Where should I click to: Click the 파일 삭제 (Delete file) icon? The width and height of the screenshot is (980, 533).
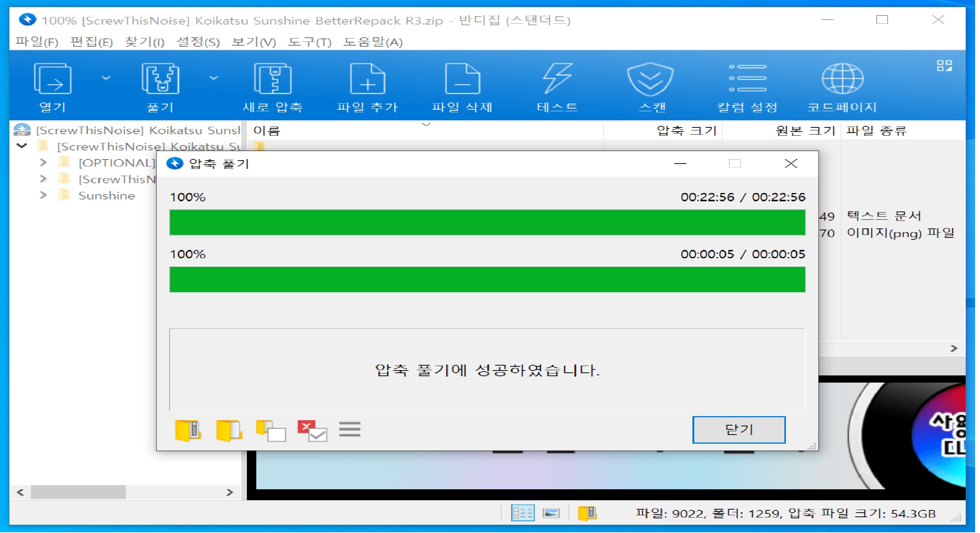(x=462, y=79)
